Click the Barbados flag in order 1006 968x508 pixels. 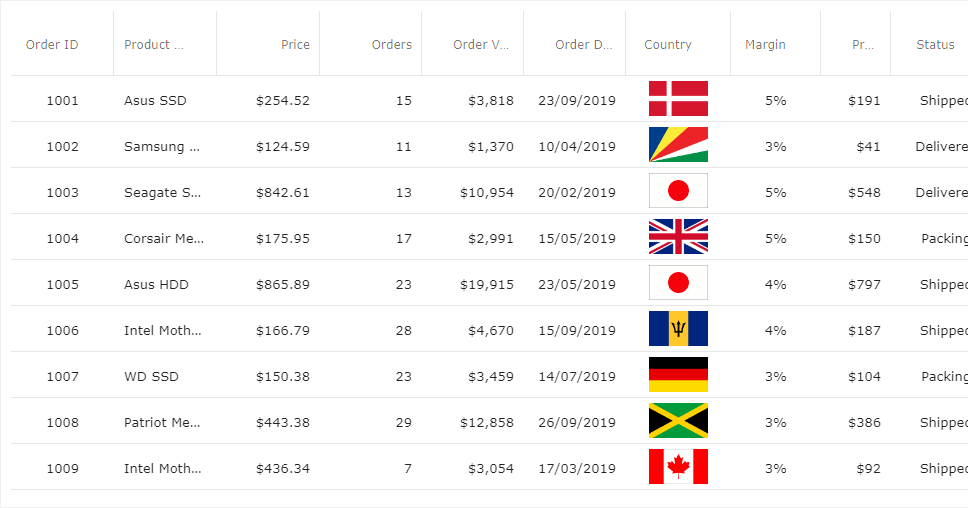coord(678,329)
